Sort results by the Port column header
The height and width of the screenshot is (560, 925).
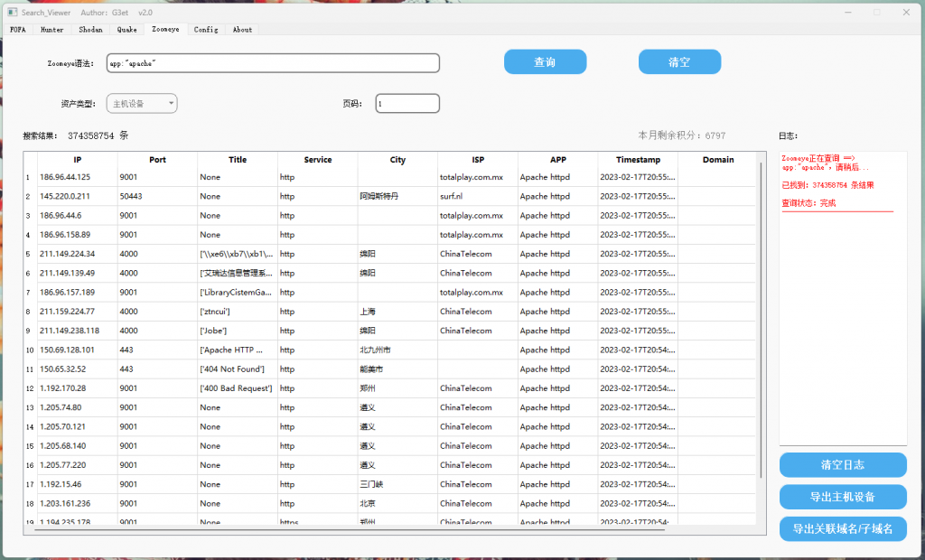(x=157, y=160)
